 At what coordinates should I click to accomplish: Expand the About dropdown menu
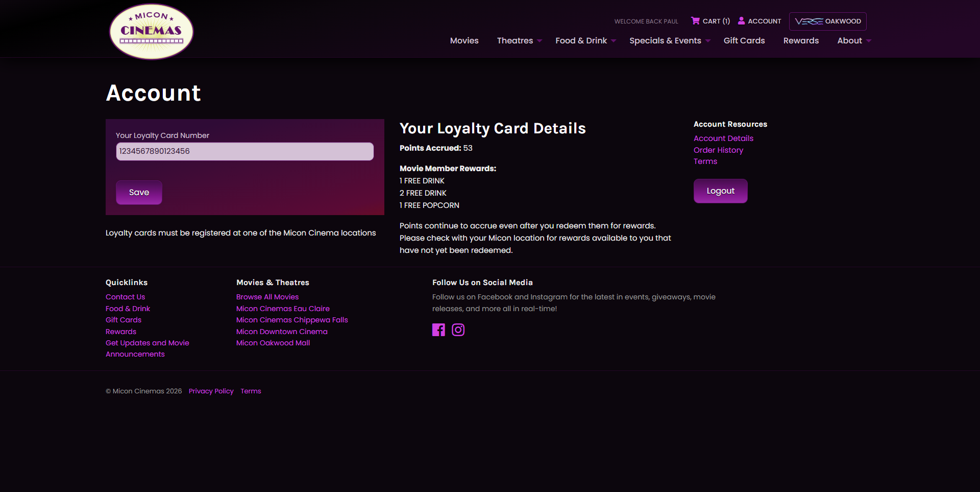pyautogui.click(x=853, y=41)
